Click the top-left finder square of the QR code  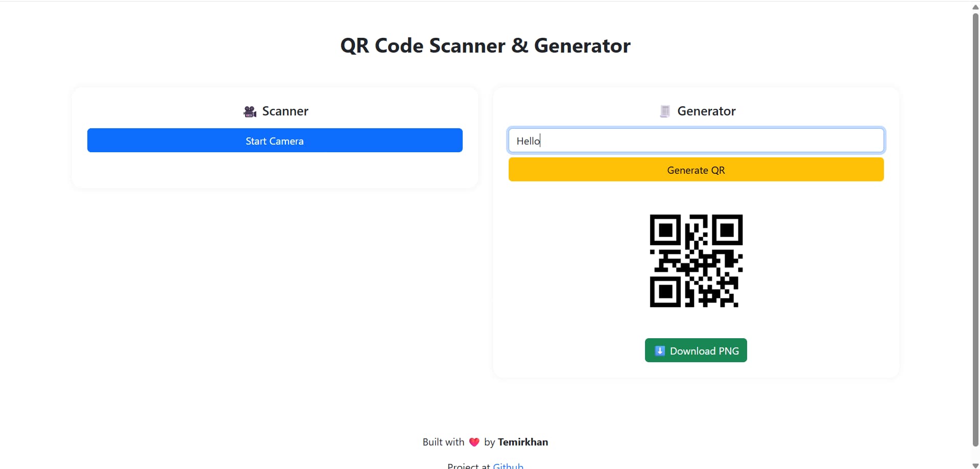click(x=665, y=230)
